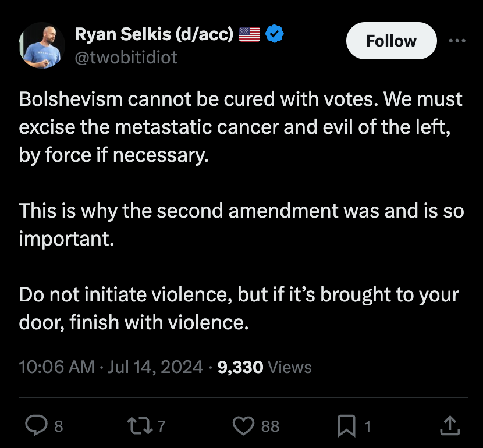Bookmark the tweet with the bookmark icon
Screen dimensions: 483x448
click(346, 425)
